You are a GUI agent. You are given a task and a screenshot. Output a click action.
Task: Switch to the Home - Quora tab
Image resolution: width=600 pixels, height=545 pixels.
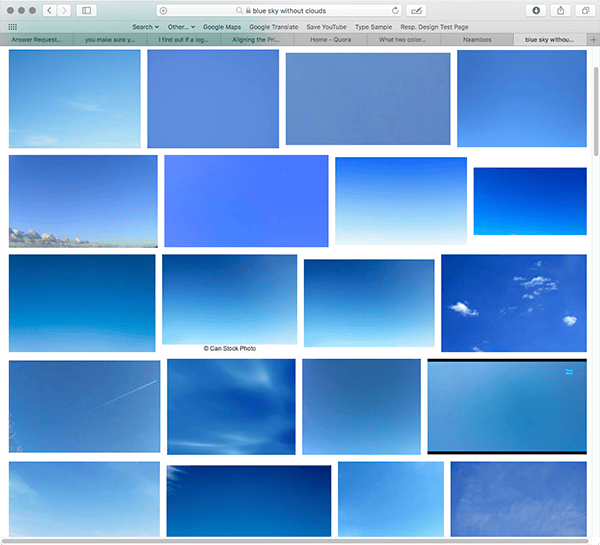click(x=331, y=39)
